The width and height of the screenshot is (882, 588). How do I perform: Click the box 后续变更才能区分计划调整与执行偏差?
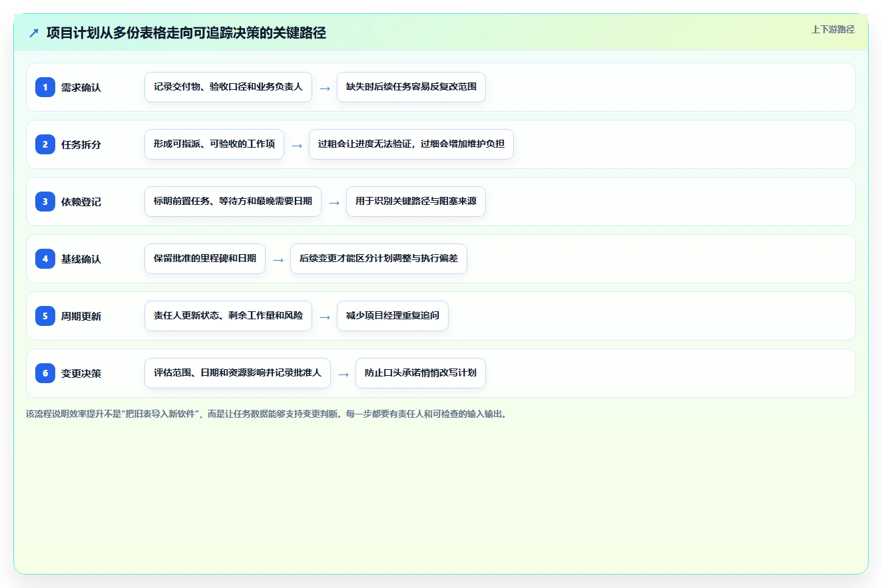coord(379,259)
